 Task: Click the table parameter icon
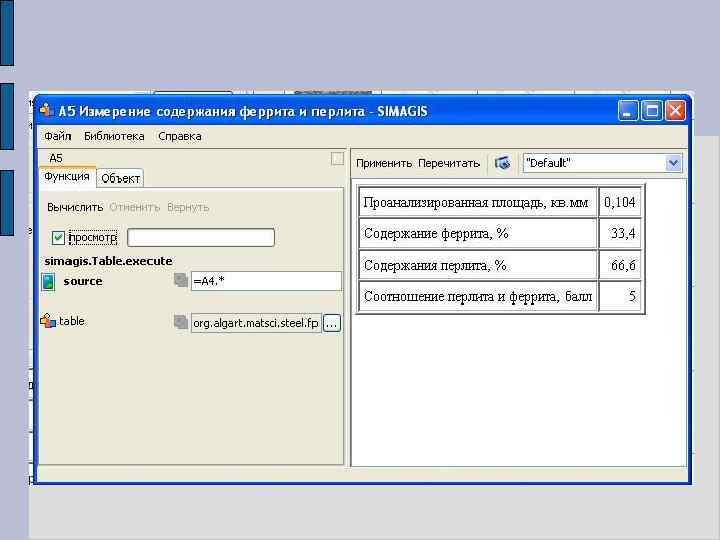point(48,321)
